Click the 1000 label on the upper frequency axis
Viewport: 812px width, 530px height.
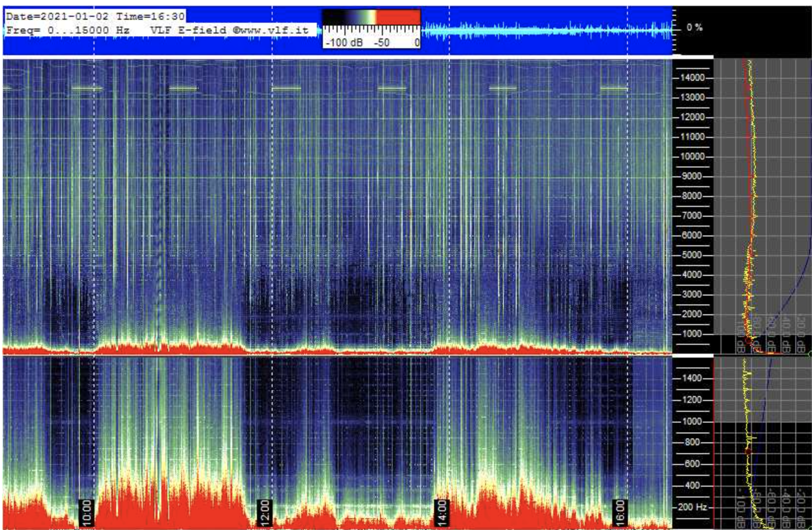[x=691, y=334]
